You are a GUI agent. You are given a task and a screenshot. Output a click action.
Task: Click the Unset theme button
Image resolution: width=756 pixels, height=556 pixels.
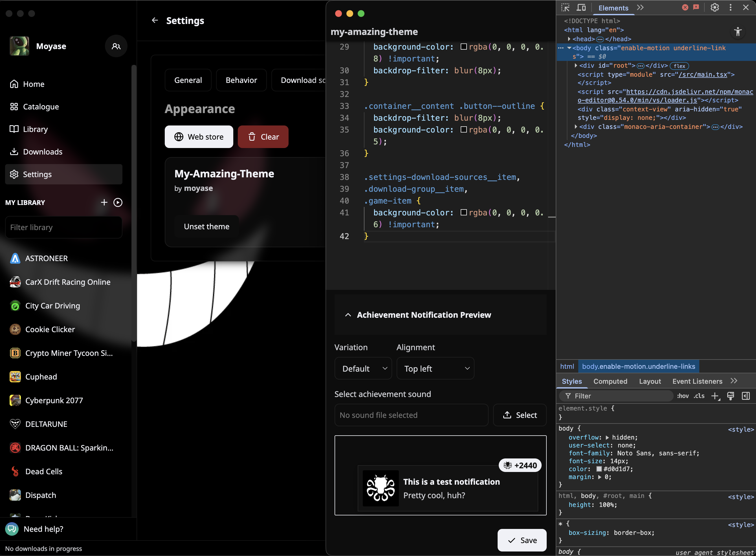[206, 226]
